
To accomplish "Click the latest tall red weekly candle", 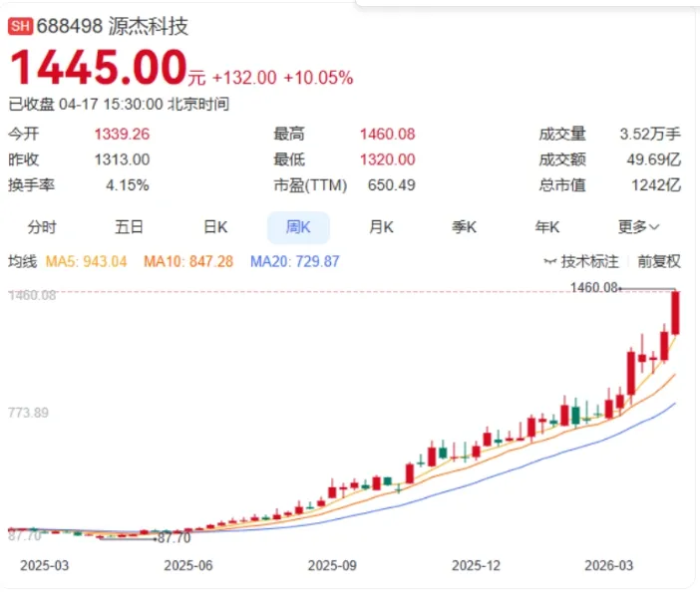I will click(675, 313).
